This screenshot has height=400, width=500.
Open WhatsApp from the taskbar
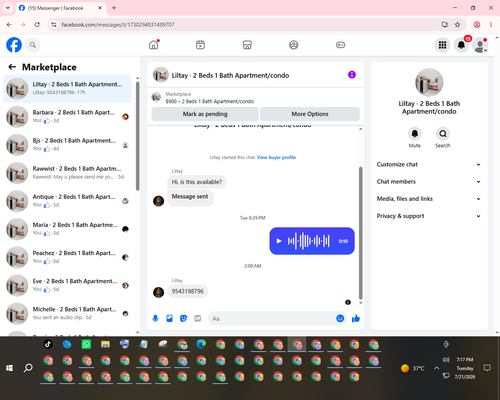(x=86, y=344)
